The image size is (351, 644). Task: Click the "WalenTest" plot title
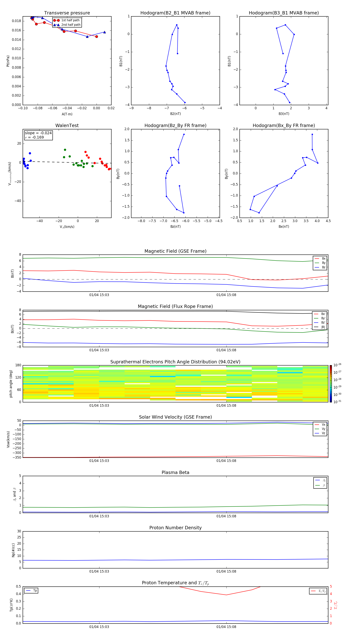[67, 125]
